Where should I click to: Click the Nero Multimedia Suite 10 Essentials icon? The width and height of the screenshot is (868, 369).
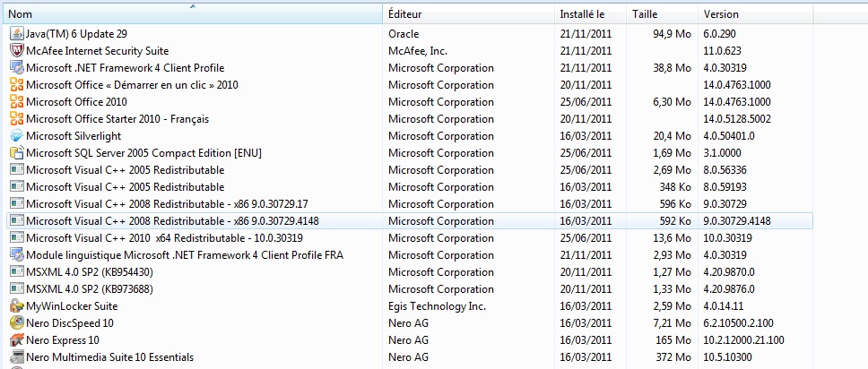[x=16, y=357]
